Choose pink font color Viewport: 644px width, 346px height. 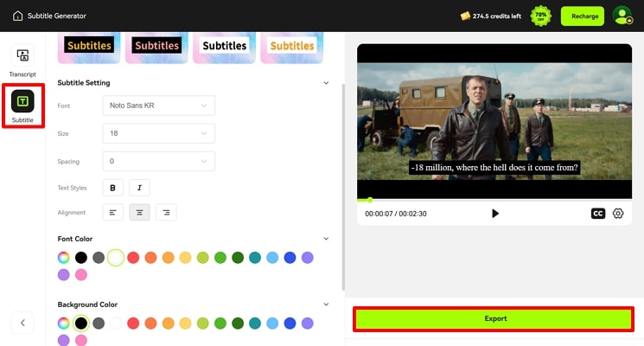point(81,274)
